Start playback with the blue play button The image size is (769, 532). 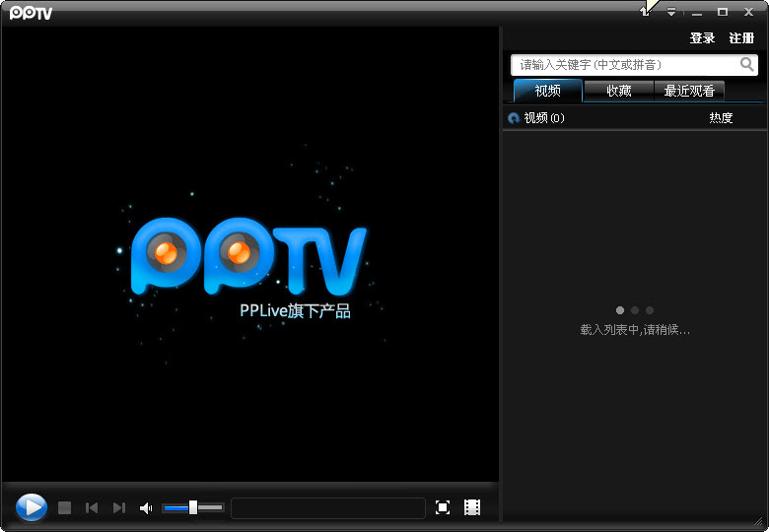[x=32, y=507]
